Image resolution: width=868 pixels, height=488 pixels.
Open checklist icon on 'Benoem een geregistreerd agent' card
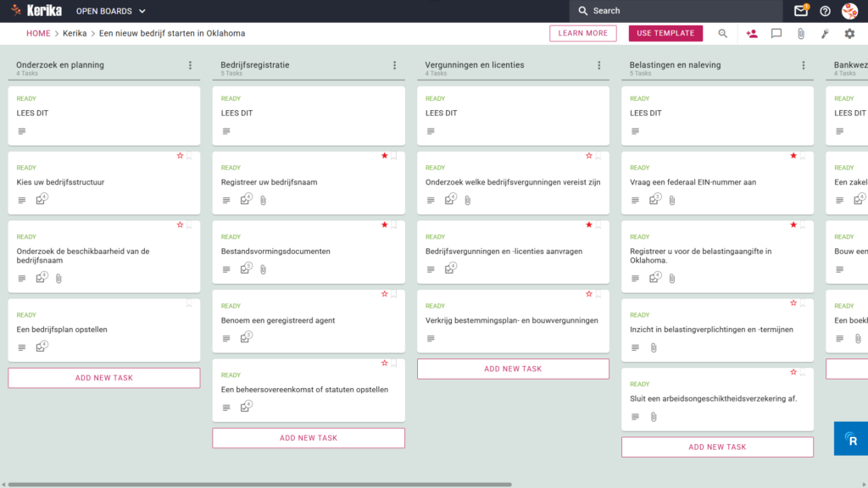click(246, 337)
